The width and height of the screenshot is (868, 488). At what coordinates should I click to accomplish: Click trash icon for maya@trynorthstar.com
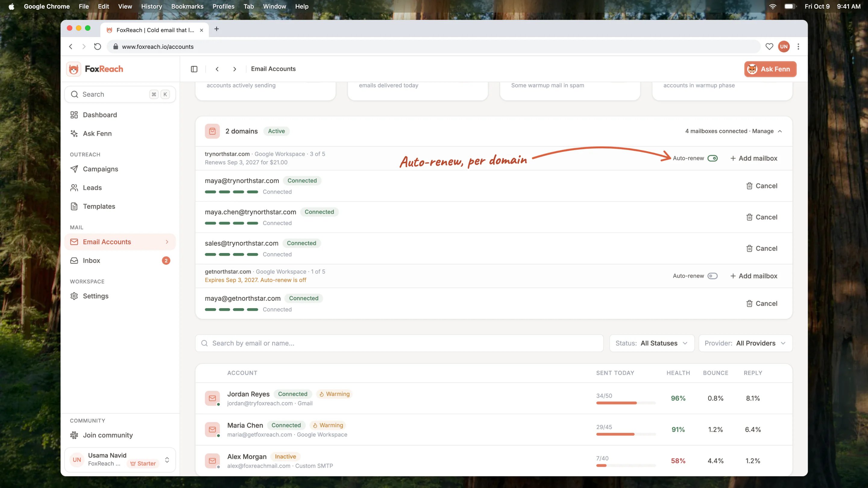click(x=749, y=186)
